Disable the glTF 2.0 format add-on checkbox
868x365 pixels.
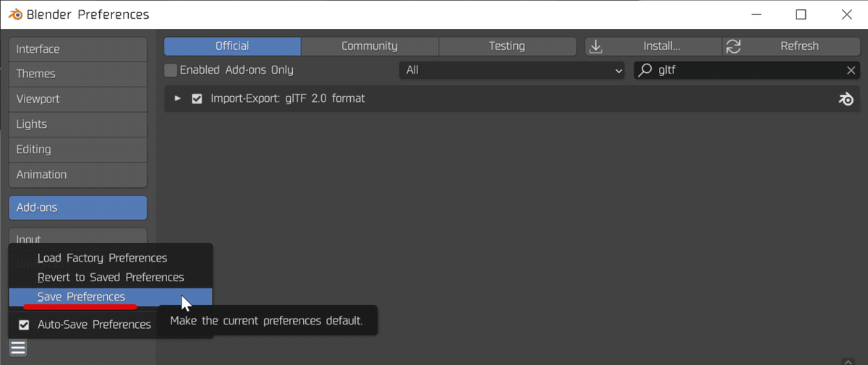[197, 99]
